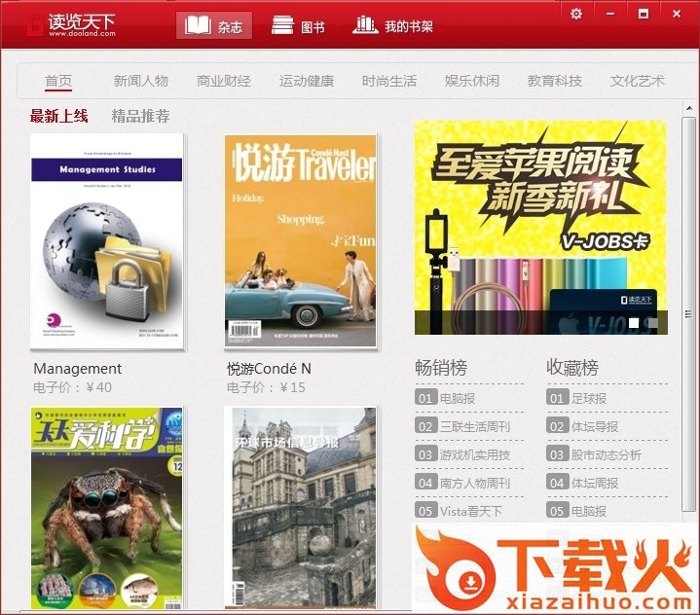Open the 运动健康 category
700x615 pixels.
[307, 81]
